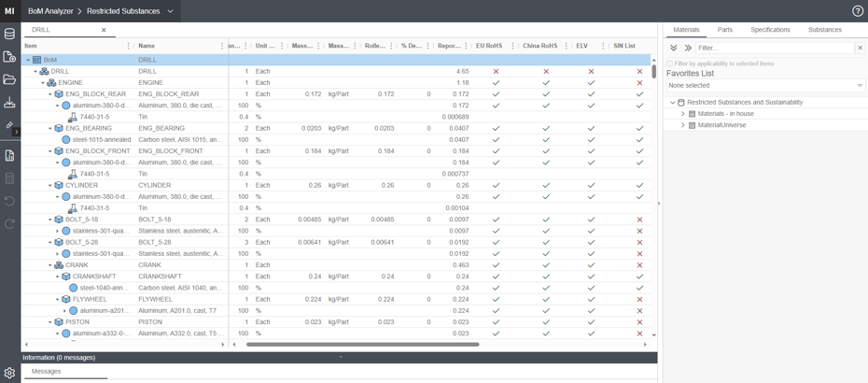This screenshot has width=868, height=383.
Task: Click the open folder icon in sidebar
Action: coord(9,80)
